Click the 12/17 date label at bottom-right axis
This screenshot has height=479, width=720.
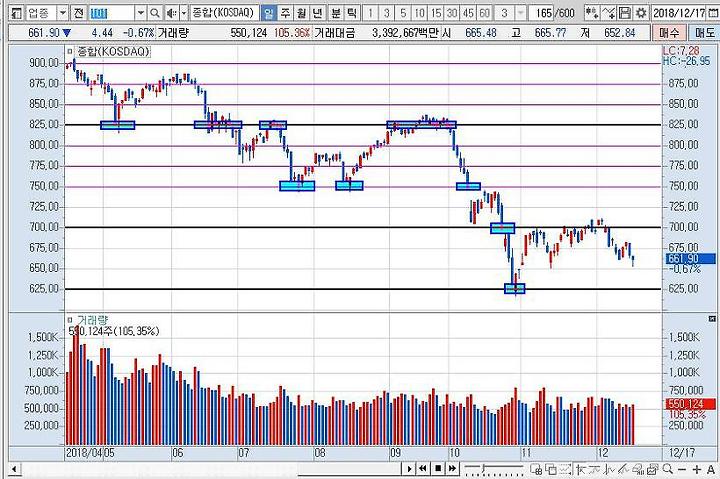pyautogui.click(x=681, y=453)
